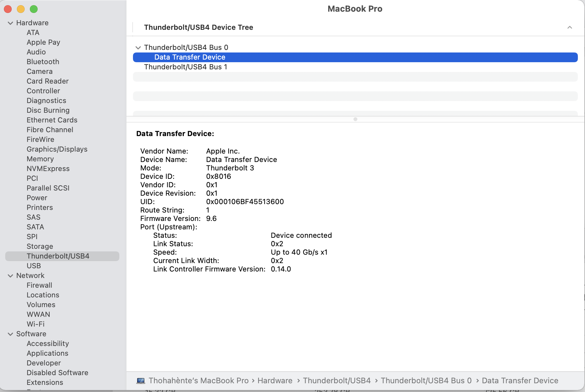The height and width of the screenshot is (392, 585).
Task: Click Hardware in the path bar
Action: 275,381
